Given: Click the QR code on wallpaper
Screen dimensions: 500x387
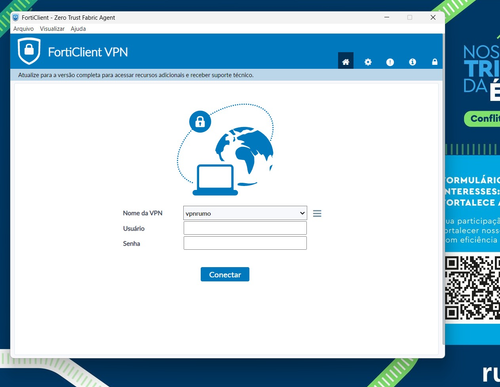Looking at the screenshot, I should coord(472,288).
